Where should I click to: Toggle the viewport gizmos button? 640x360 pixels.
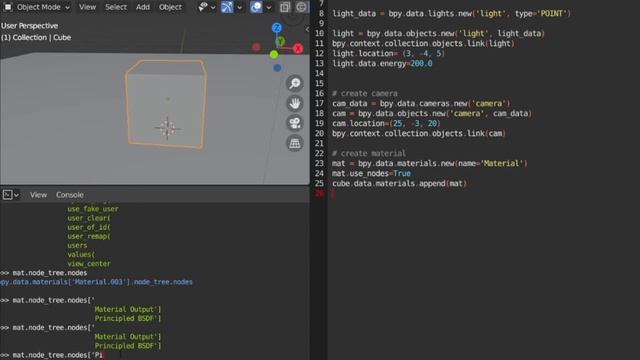click(x=227, y=7)
